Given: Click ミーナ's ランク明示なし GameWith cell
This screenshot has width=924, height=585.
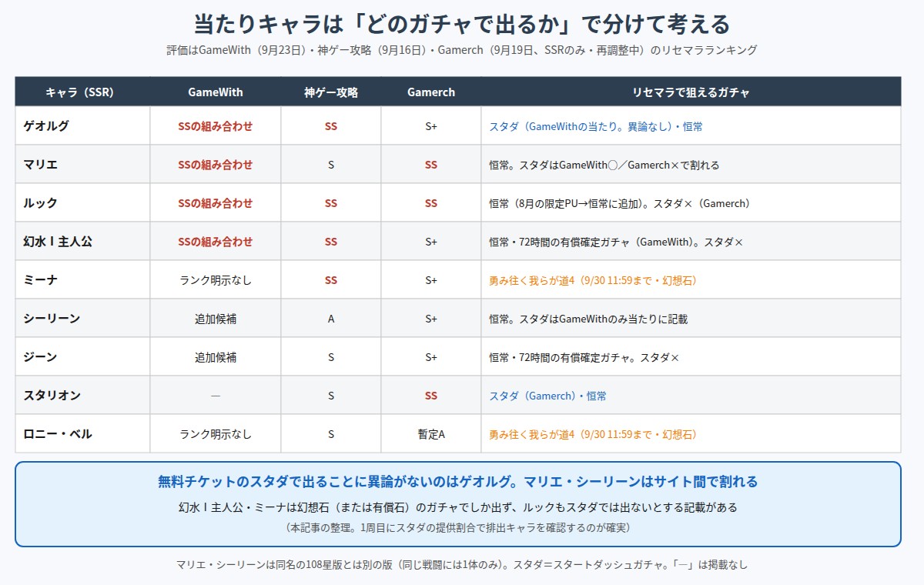Looking at the screenshot, I should (x=216, y=280).
